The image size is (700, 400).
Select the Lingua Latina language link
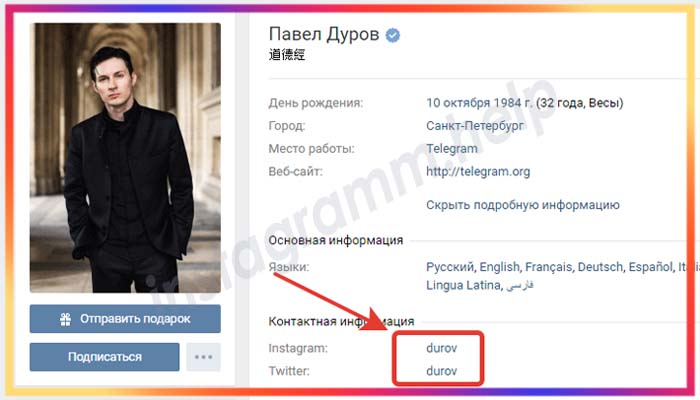pyautogui.click(x=463, y=285)
